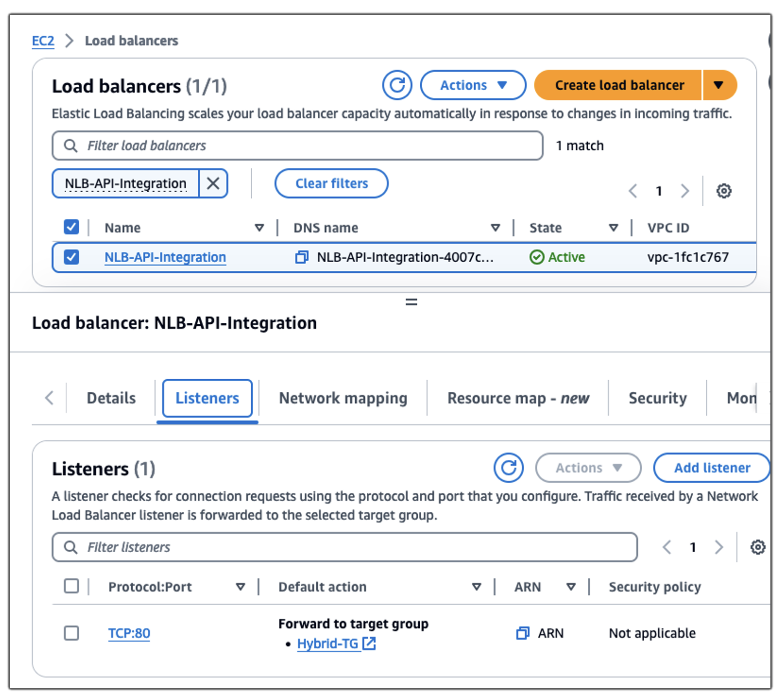Viewport: 783px width, 700px height.
Task: Copy the NLB-API-Integration DNS name
Action: point(302,257)
